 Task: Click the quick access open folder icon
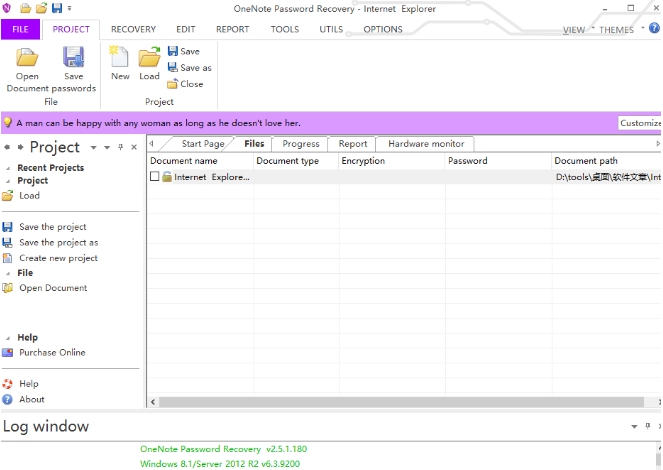[x=41, y=8]
